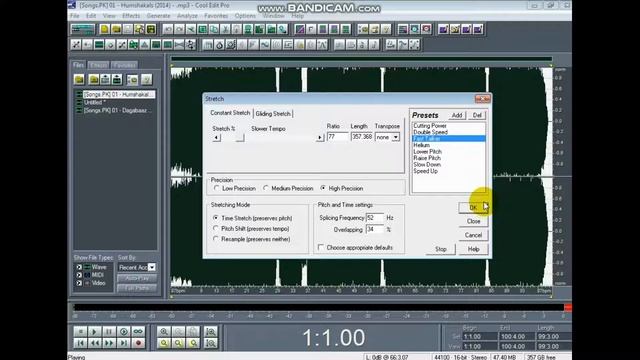The width and height of the screenshot is (640, 360).
Task: Open the Favorites tab in the side panel
Action: point(124,65)
